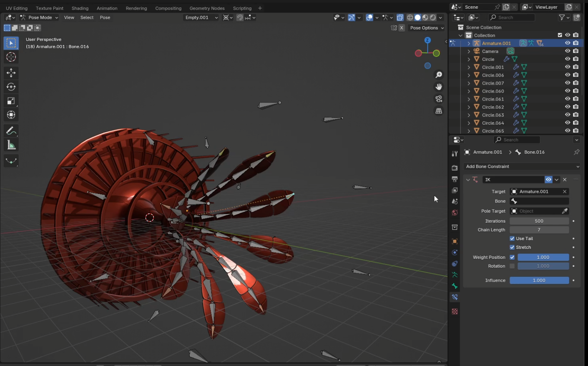
Task: Enable the Rotation weight checkbox
Action: point(512,266)
